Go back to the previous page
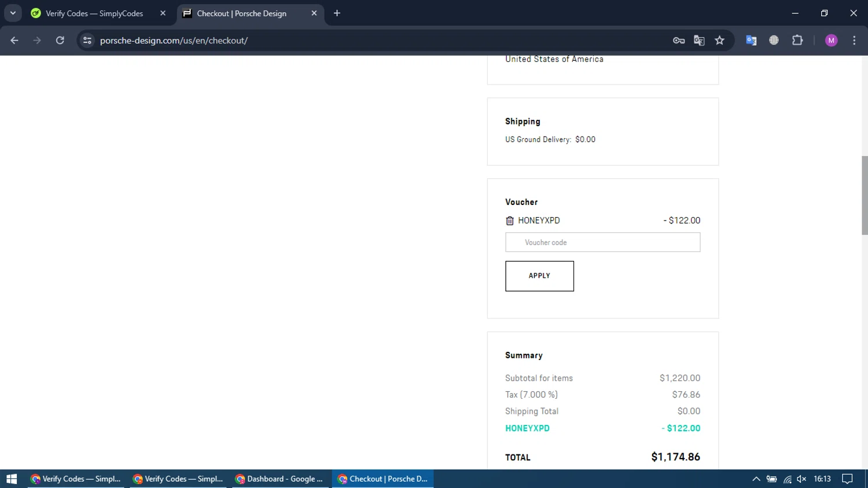The width and height of the screenshot is (868, 488). 14,41
